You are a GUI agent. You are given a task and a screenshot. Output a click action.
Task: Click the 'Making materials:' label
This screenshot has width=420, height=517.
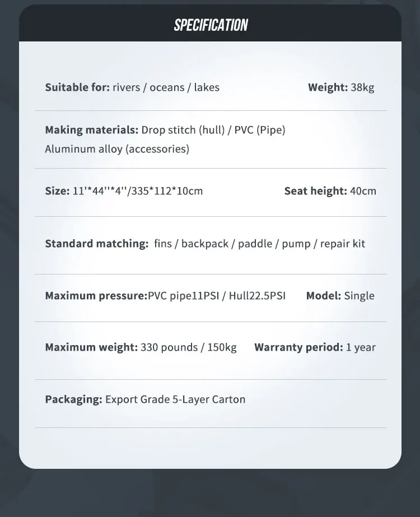pos(91,130)
